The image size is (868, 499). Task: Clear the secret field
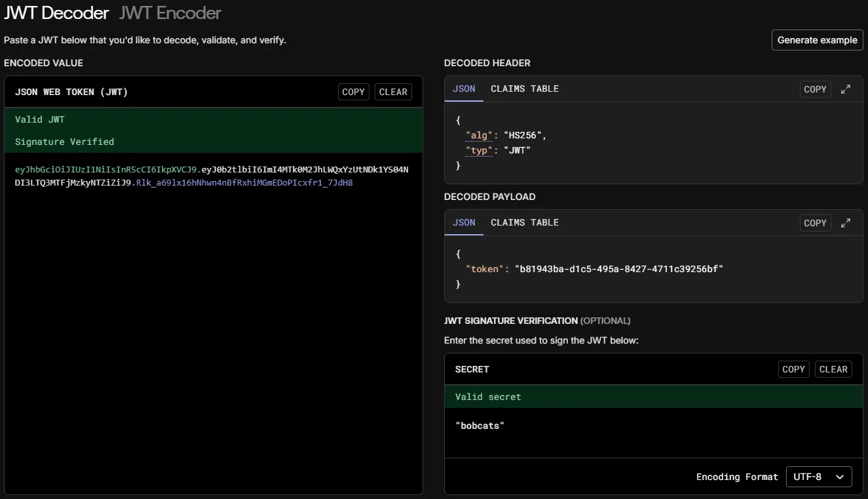pos(833,369)
